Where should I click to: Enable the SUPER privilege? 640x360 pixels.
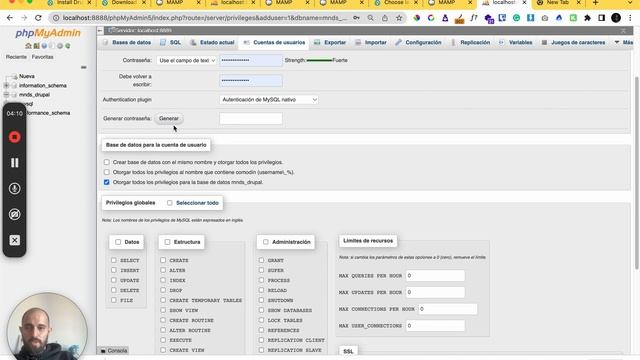click(x=261, y=270)
